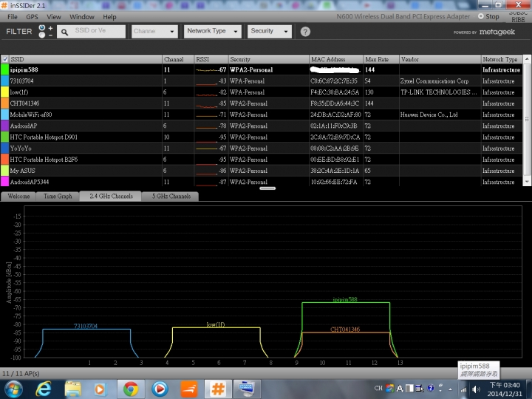The width and height of the screenshot is (532, 399).
Task: Toggle the Stop scanning radio button
Action: coord(480,16)
